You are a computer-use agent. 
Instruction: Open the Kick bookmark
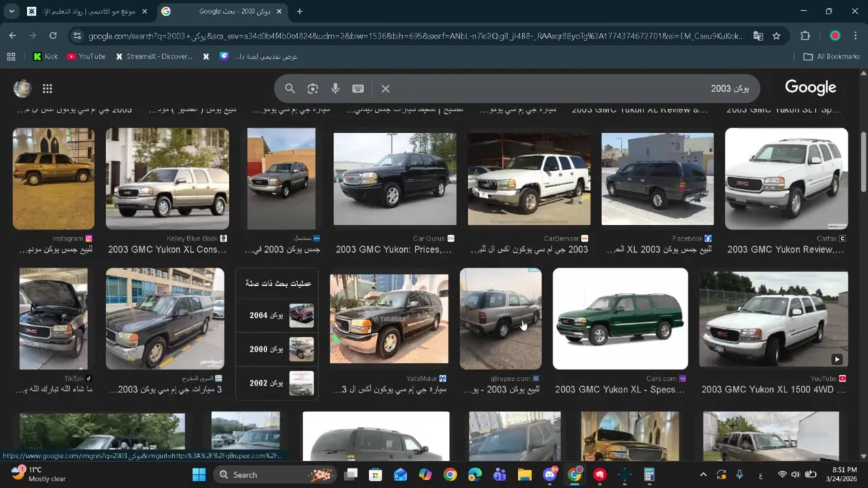(x=45, y=57)
